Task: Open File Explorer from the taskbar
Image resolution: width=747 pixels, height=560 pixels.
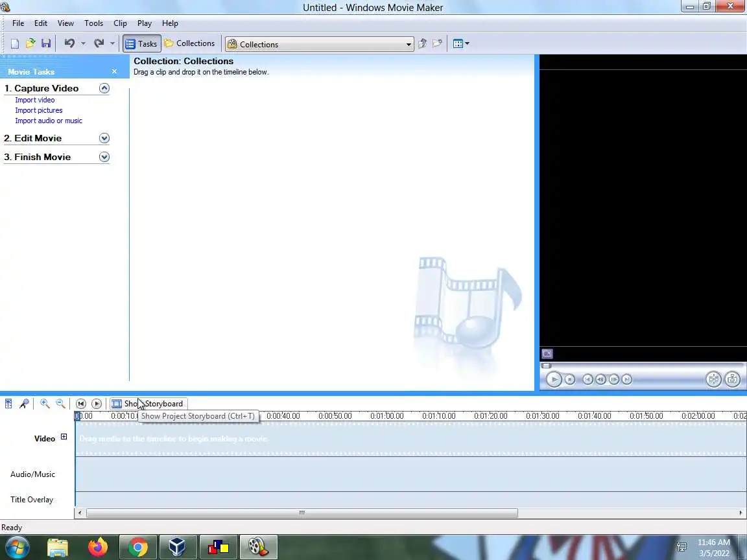Action: tap(58, 548)
